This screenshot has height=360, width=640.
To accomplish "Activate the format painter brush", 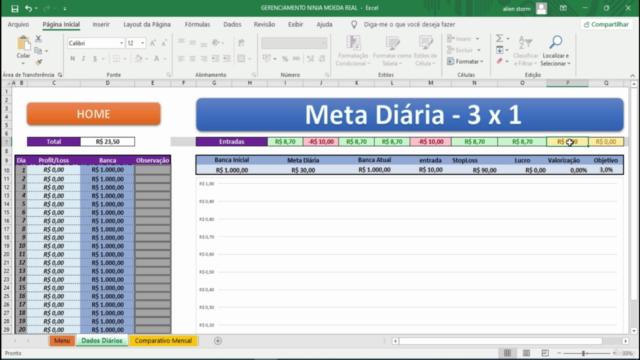I will tap(38, 62).
